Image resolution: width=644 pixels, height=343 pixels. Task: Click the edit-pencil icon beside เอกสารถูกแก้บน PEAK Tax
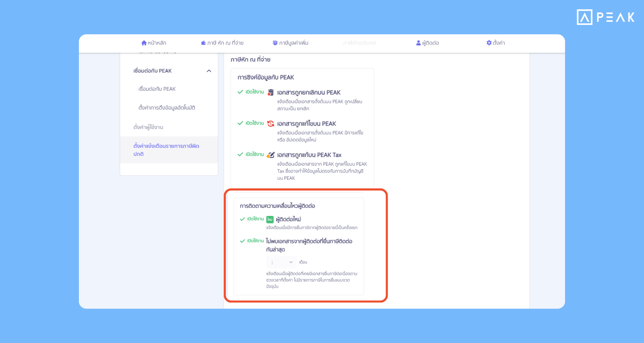pyautogui.click(x=271, y=155)
